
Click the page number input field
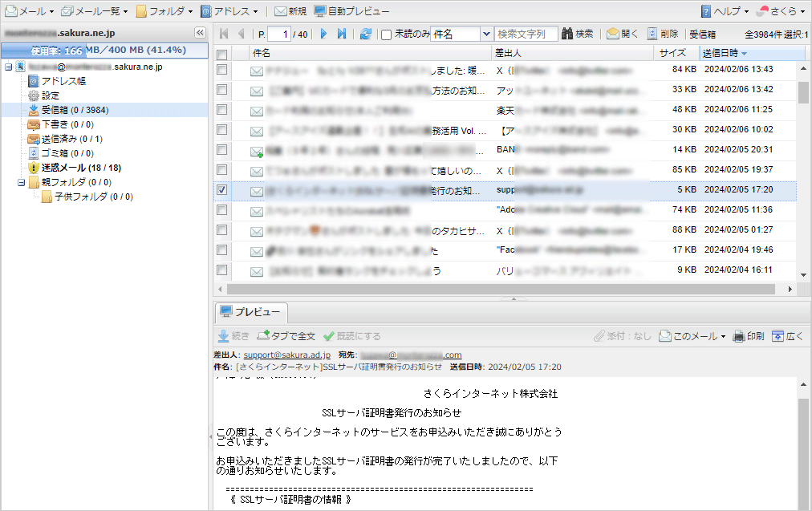tap(279, 34)
